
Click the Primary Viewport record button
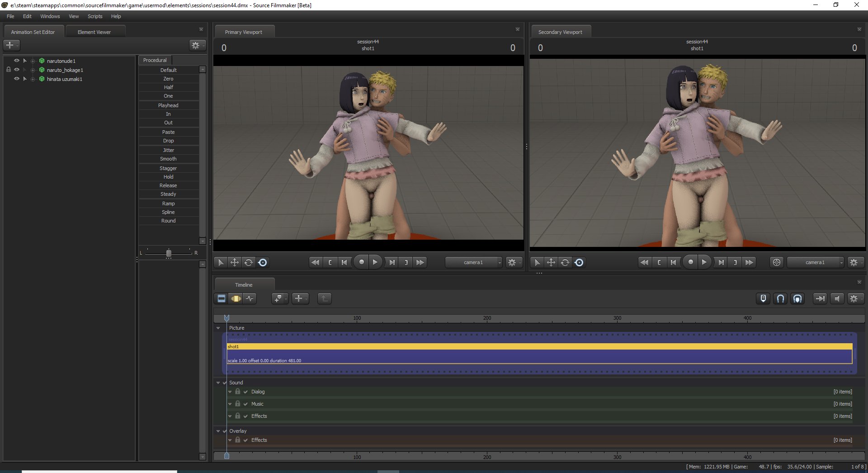[x=361, y=262]
